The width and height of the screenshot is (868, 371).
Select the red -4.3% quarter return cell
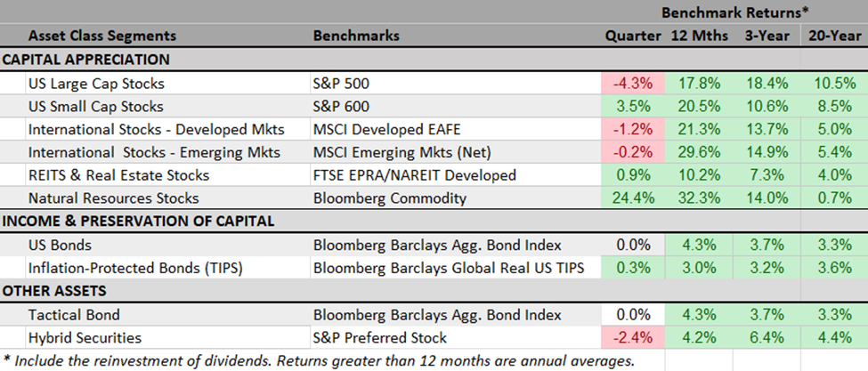633,85
